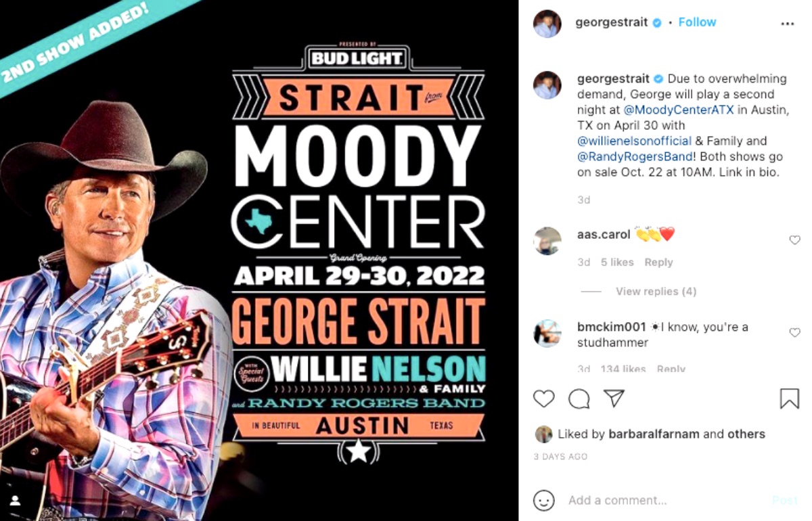Follow the georgestrait account

[697, 22]
